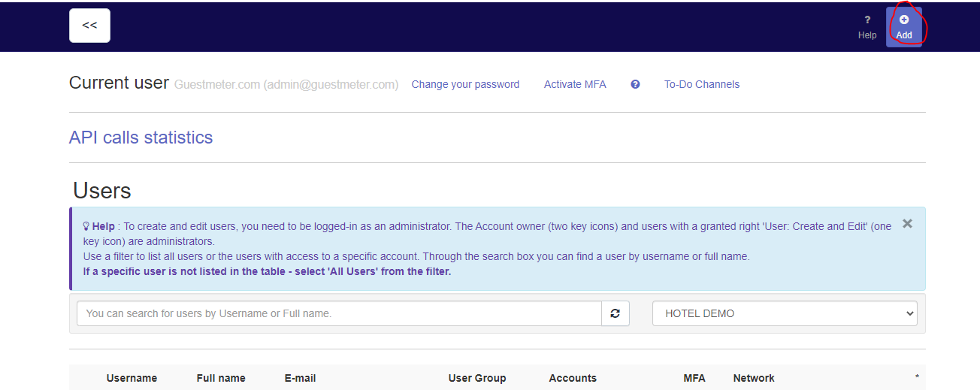The height and width of the screenshot is (390, 980).
Task: Click the E-mail column header
Action: pos(300,378)
